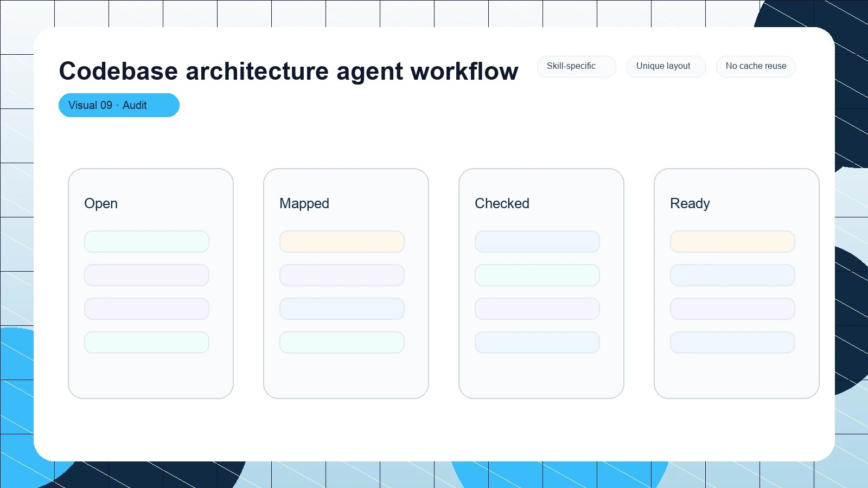Open the first blue item in Checked column
Viewport: 868px width, 488px height.
tap(537, 241)
